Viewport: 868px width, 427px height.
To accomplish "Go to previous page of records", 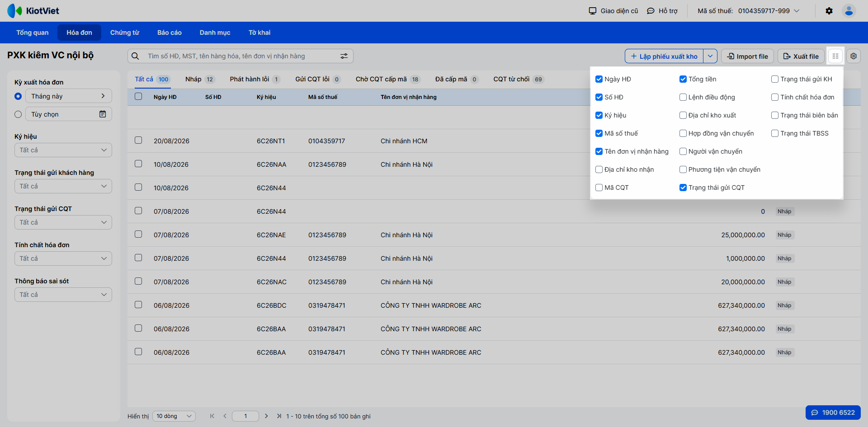I will pyautogui.click(x=225, y=416).
